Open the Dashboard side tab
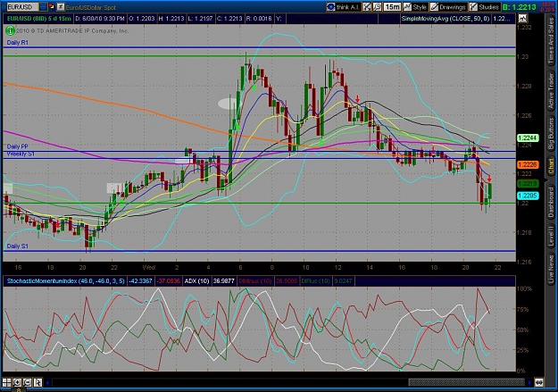Screen dimensions: 558x392 [551, 202]
